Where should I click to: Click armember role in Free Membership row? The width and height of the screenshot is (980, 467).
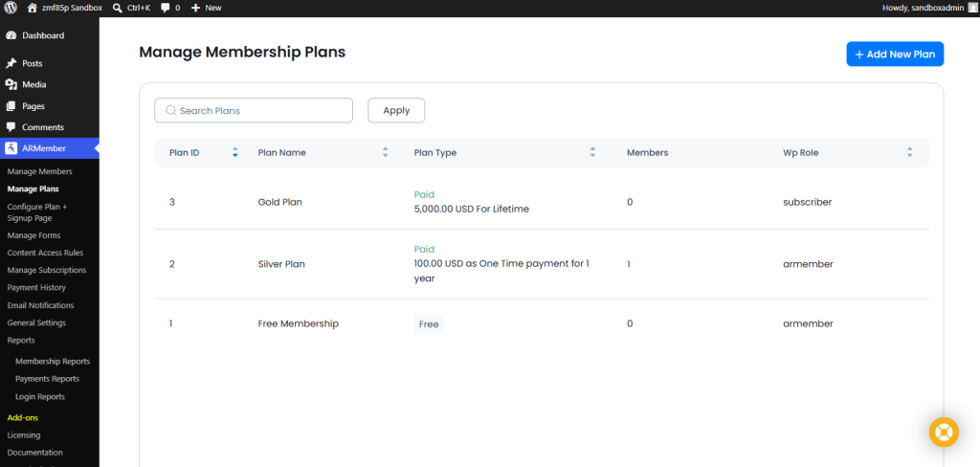click(x=808, y=323)
